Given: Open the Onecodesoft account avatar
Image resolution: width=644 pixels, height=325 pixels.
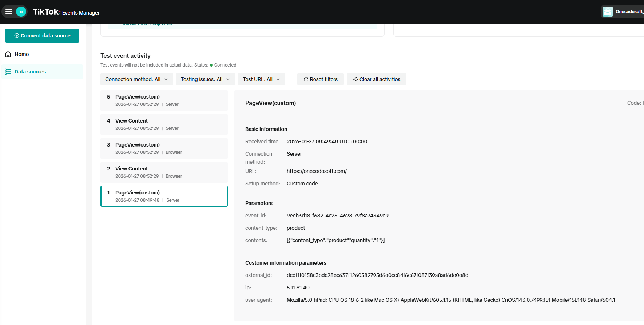Looking at the screenshot, I should [x=608, y=12].
